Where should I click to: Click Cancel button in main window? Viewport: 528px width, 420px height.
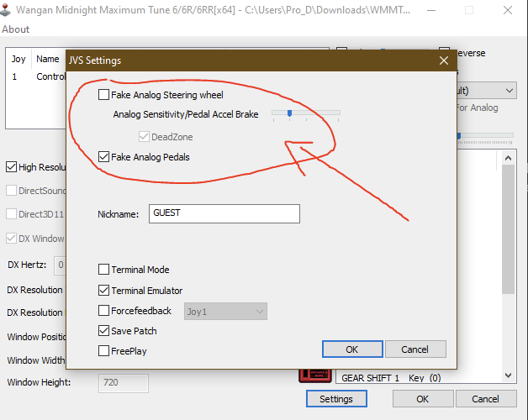click(x=486, y=399)
